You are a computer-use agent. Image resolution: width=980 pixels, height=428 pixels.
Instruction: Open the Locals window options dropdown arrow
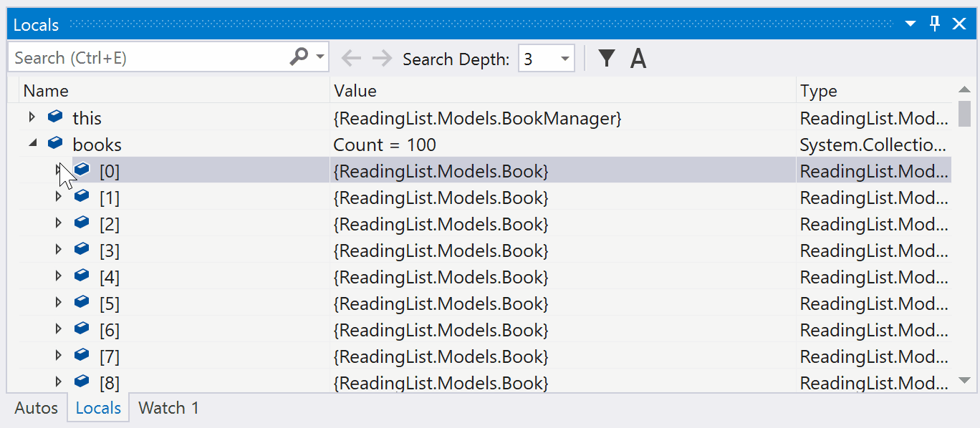(909, 24)
